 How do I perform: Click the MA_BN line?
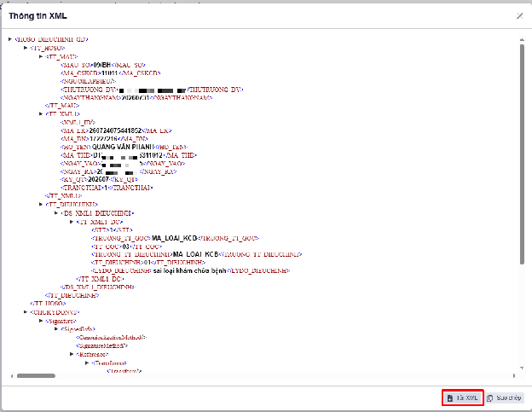[104, 138]
